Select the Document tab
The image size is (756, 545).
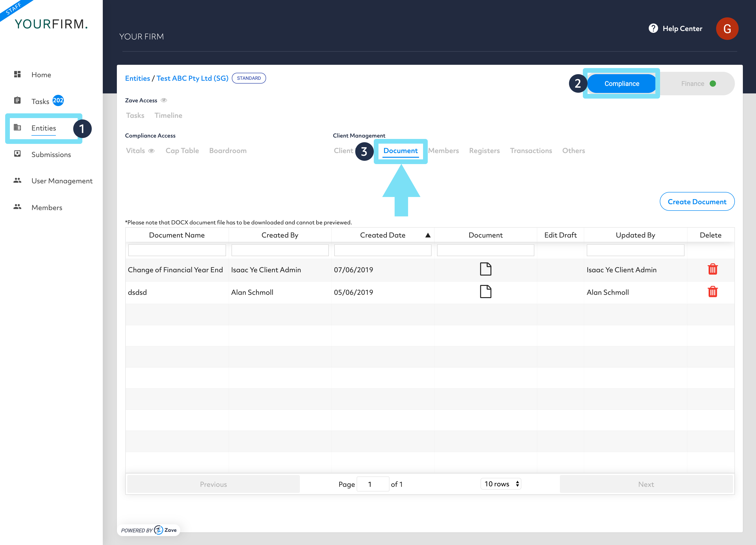[x=400, y=151]
